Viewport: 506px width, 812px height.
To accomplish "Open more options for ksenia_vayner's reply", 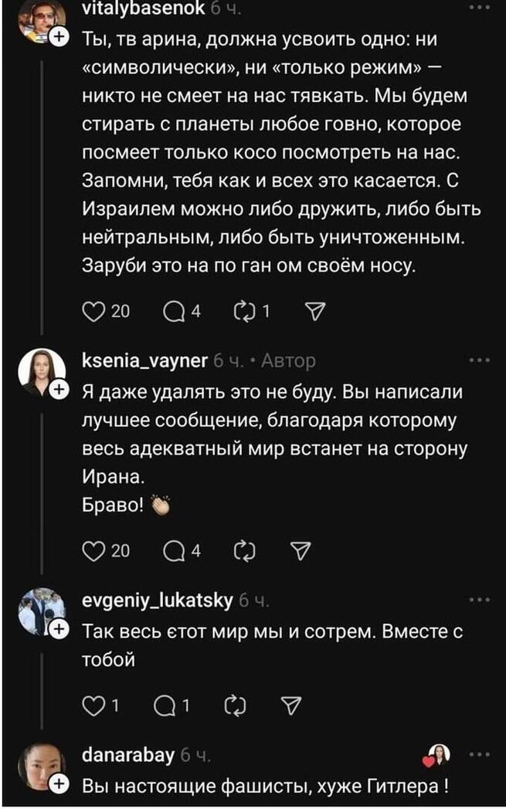I will click(479, 360).
